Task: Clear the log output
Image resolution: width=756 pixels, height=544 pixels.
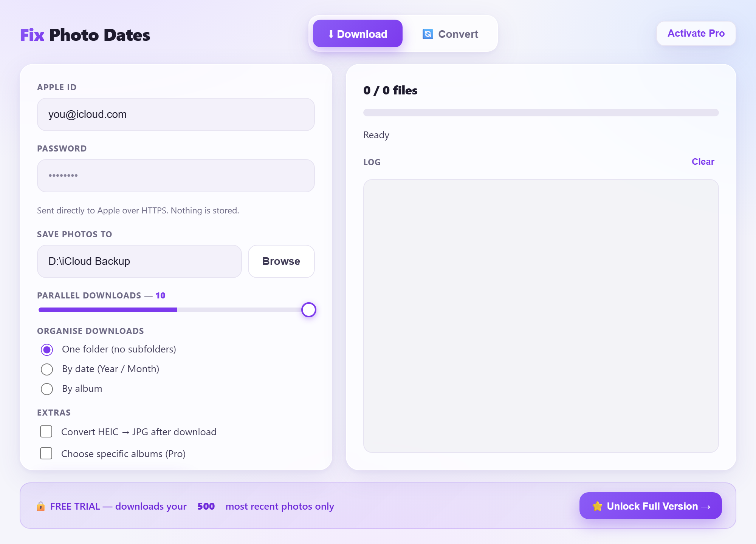Action: [703, 162]
